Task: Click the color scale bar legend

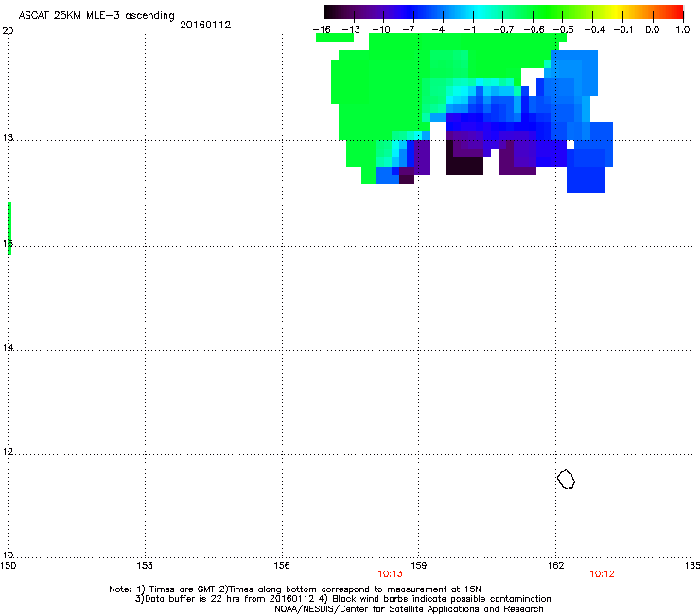Action: tap(503, 12)
